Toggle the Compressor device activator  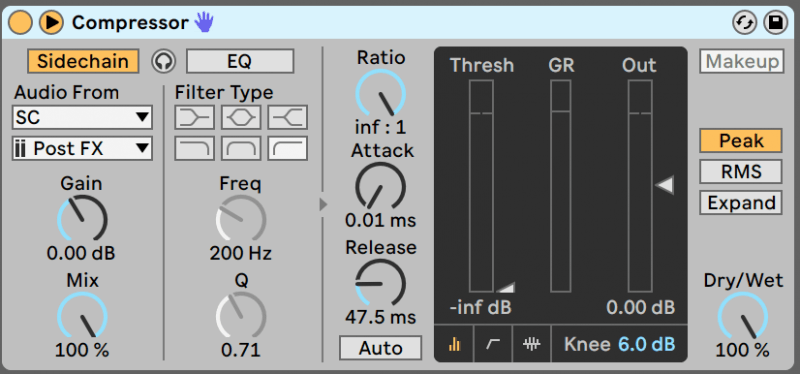(20, 22)
